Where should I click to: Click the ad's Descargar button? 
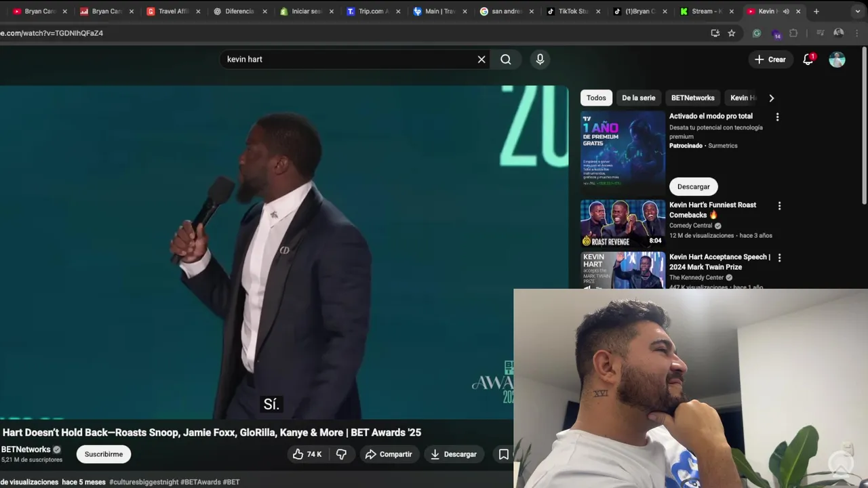click(693, 186)
